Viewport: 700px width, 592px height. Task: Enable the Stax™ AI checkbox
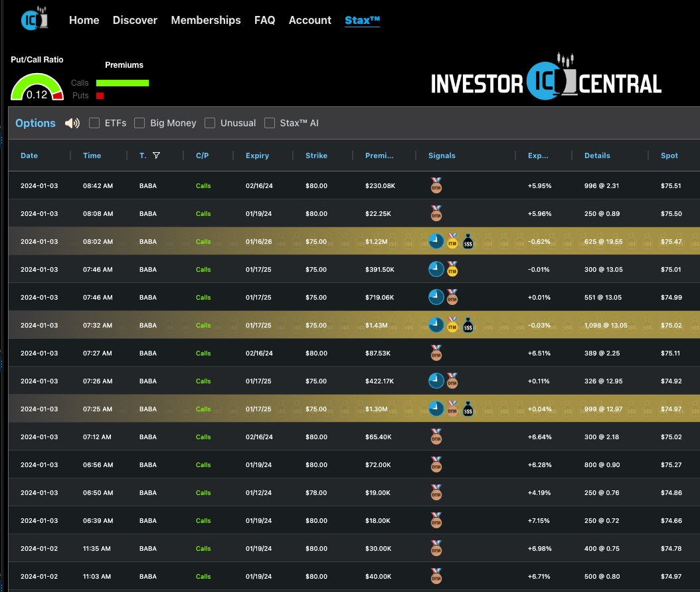(x=270, y=123)
